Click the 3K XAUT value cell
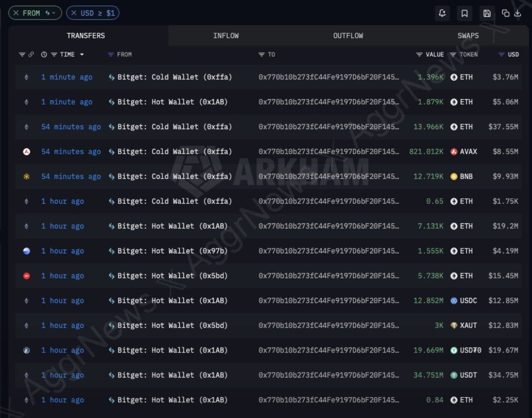Image resolution: width=532 pixels, height=418 pixels. 439,326
